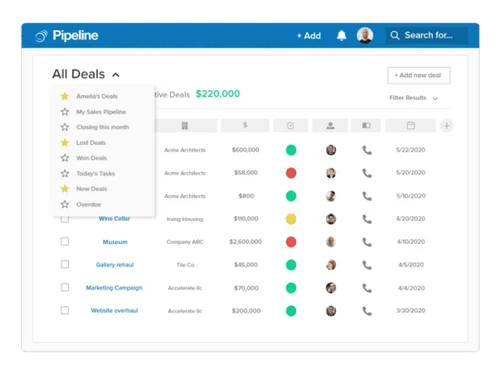Viewport: 500px width, 375px height.
Task: Open the Wine Cellar deal link
Action: tap(114, 219)
